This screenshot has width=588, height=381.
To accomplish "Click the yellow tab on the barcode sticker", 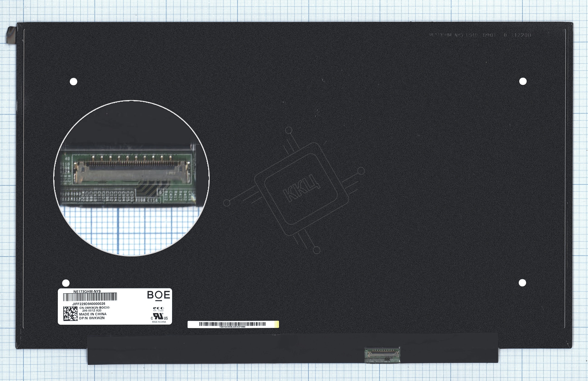I will pyautogui.click(x=277, y=324).
